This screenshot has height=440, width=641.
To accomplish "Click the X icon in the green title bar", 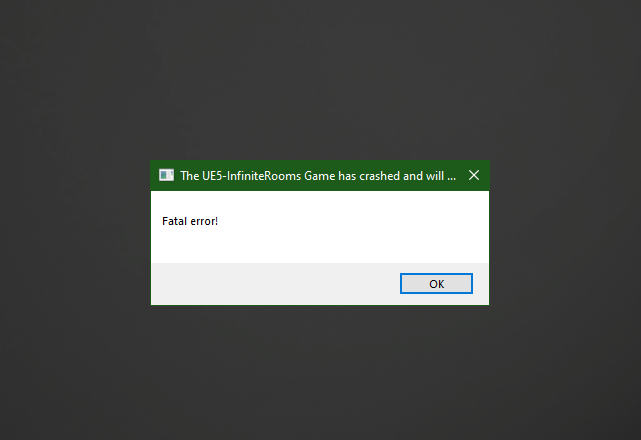I will pyautogui.click(x=474, y=175).
